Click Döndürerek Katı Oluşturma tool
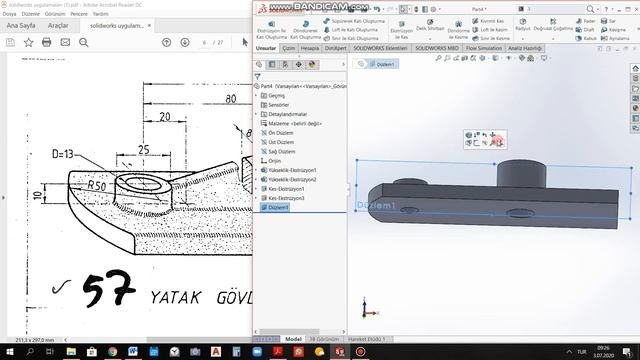This screenshot has height=360, width=640. [305, 30]
